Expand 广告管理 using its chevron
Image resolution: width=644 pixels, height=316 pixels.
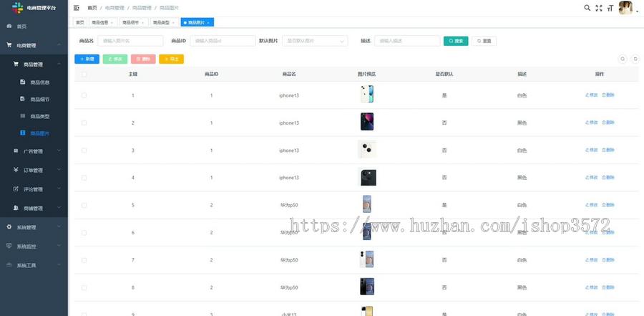coord(59,150)
